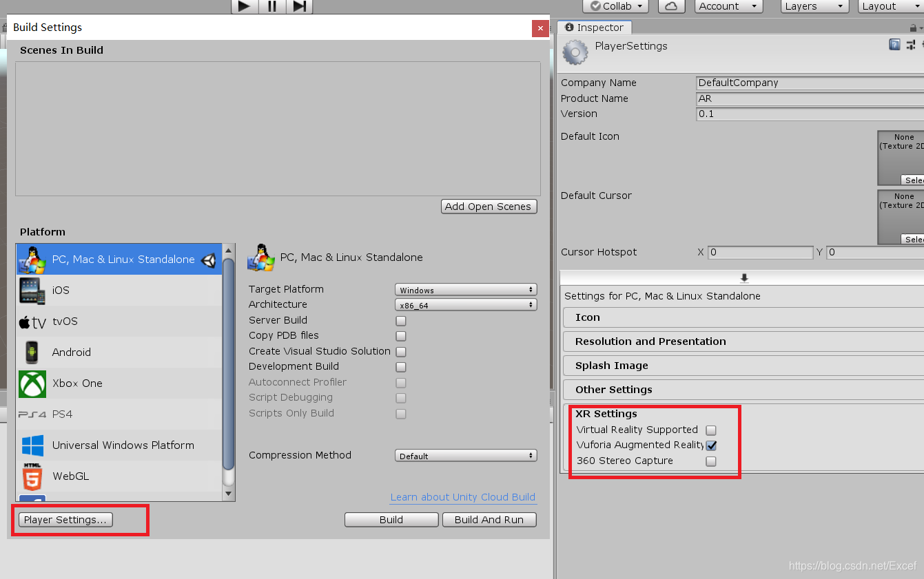Open the Collab dropdown

click(x=616, y=6)
